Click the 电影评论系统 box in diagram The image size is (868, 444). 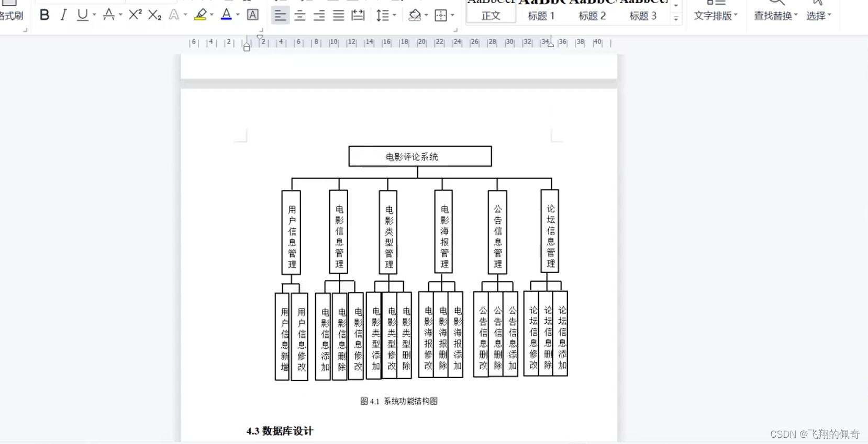pyautogui.click(x=420, y=156)
